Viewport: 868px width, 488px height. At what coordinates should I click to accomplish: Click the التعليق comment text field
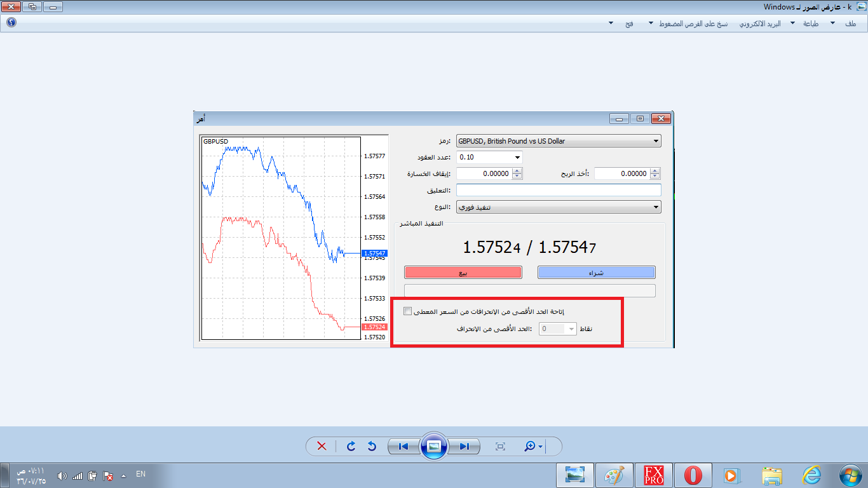click(559, 190)
